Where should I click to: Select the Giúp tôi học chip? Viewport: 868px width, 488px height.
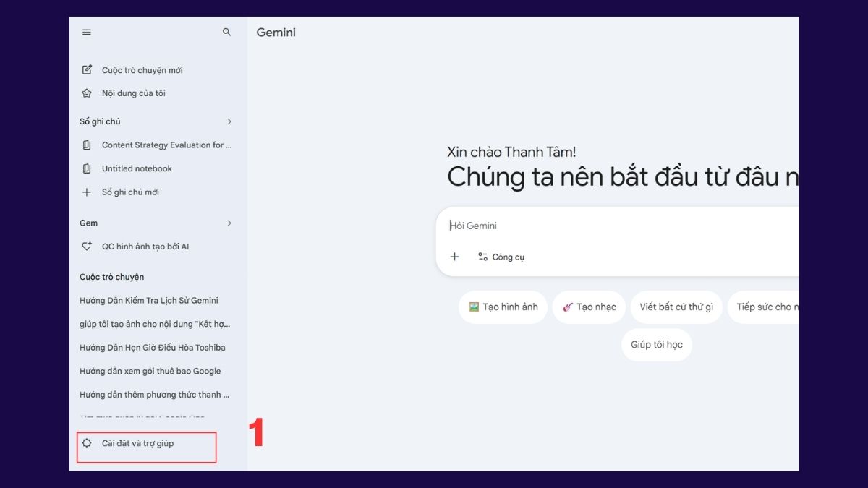pos(657,345)
